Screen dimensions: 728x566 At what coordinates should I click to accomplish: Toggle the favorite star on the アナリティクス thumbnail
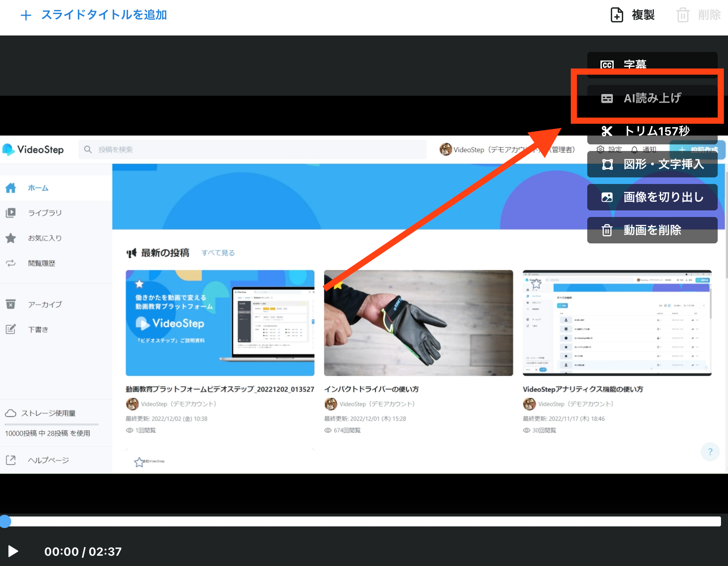536,284
